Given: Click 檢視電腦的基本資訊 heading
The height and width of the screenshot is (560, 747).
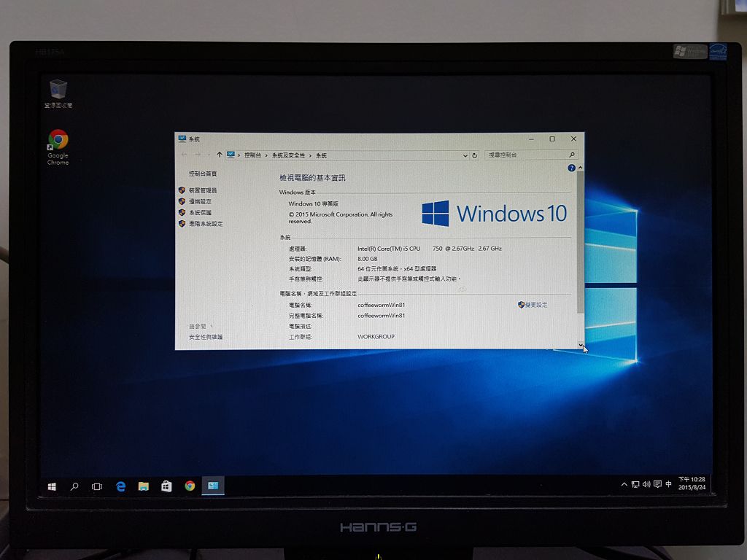Looking at the screenshot, I should point(312,178).
